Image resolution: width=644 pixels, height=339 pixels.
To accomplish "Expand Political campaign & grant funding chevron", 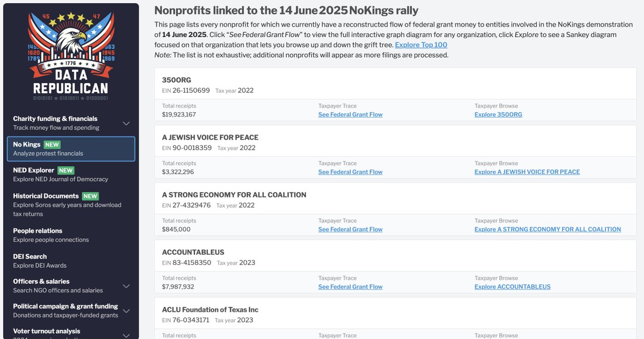I will click(127, 311).
